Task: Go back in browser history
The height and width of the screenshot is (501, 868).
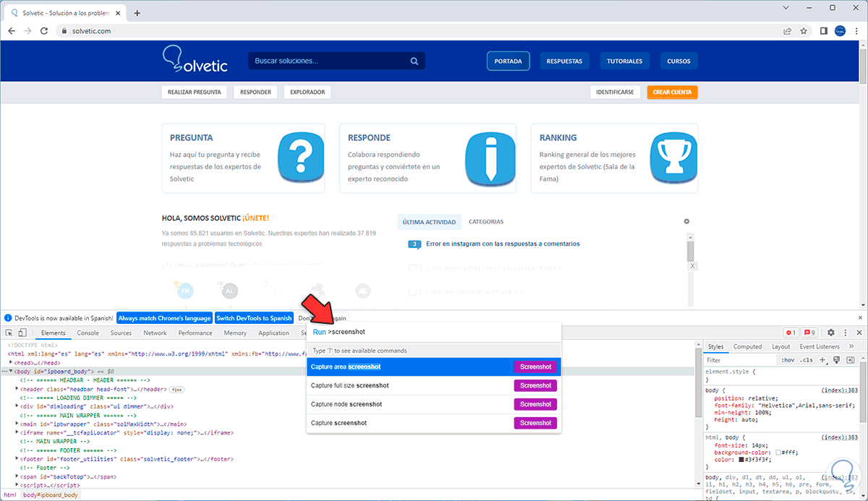Action: [12, 31]
